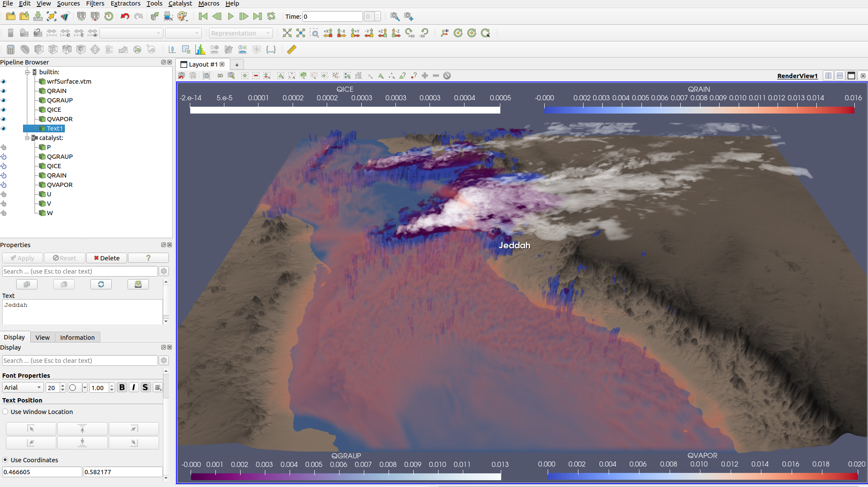868x487 pixels.
Task: Open the Filters menu
Action: (95, 3)
